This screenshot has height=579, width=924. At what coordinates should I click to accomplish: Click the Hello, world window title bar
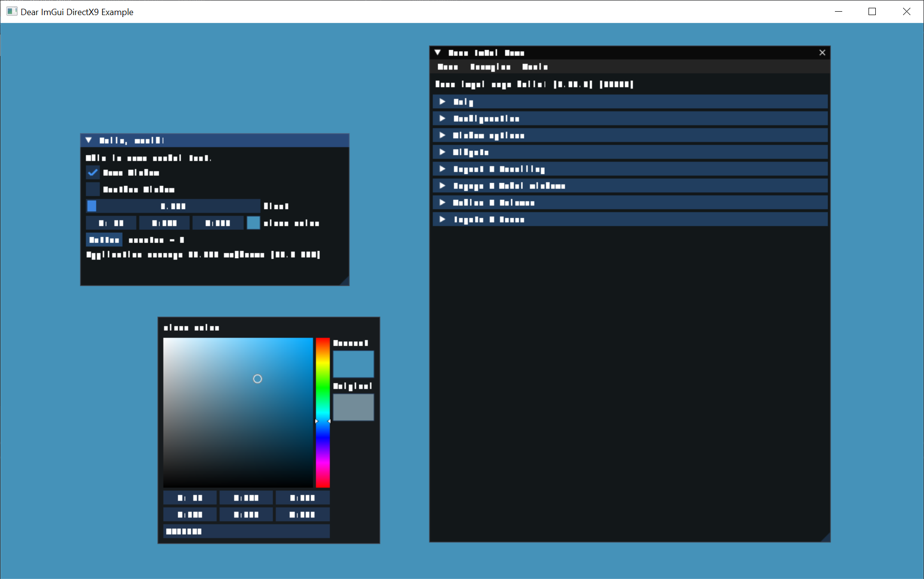coord(215,140)
